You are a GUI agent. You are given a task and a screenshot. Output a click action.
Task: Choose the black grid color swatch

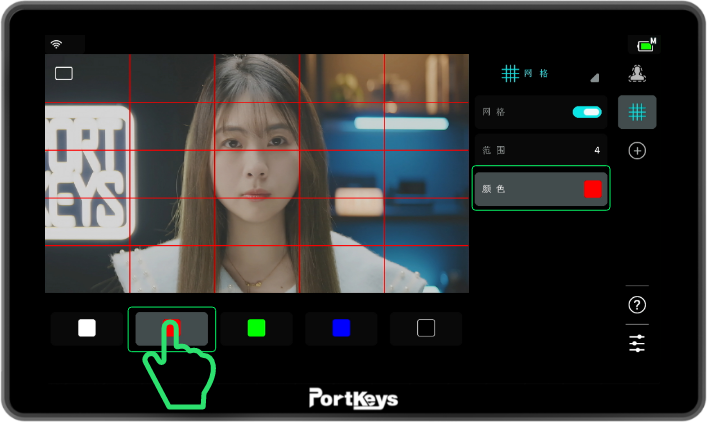[x=426, y=328]
